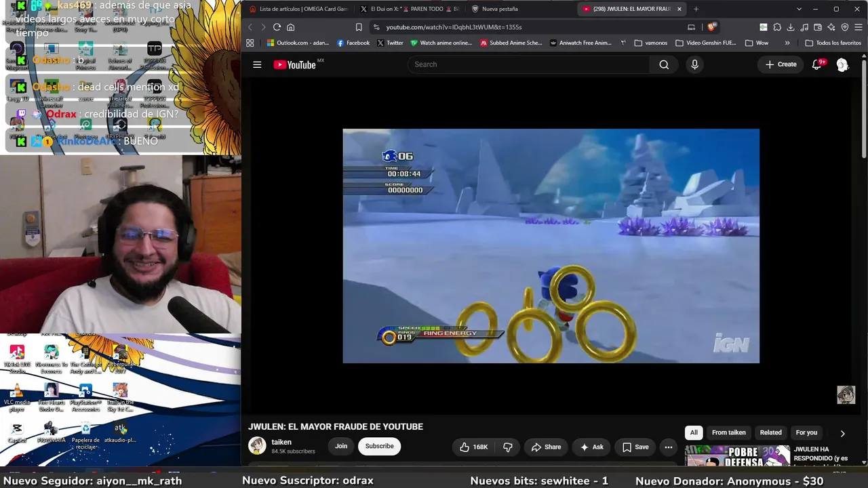Save the video to a playlist

[x=635, y=447]
